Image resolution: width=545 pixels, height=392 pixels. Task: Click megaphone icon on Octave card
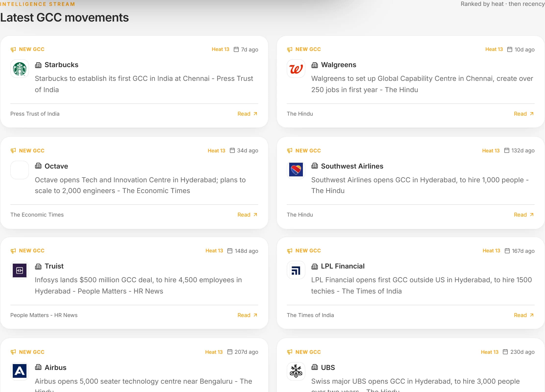click(x=13, y=151)
